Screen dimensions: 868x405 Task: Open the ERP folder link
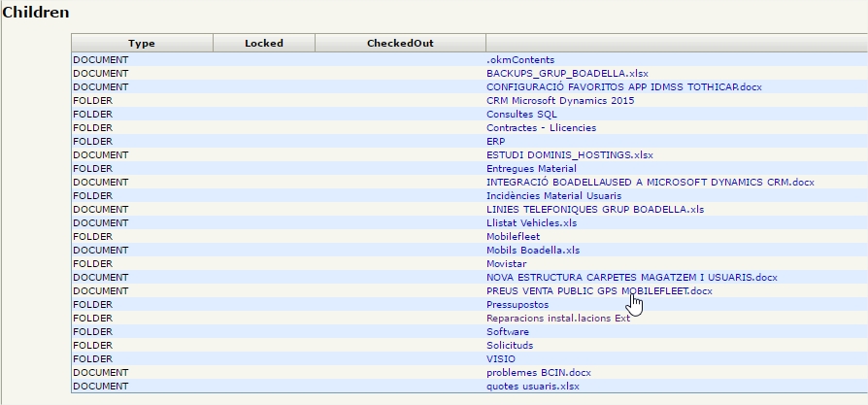pyautogui.click(x=495, y=142)
